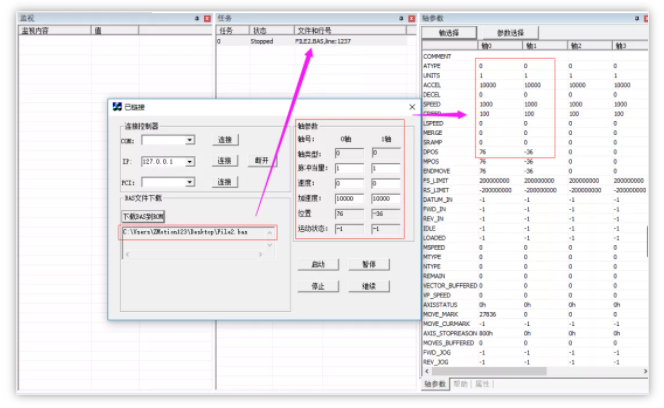
Task: Click up arrow of file path box scrollbar
Action: coord(270,233)
